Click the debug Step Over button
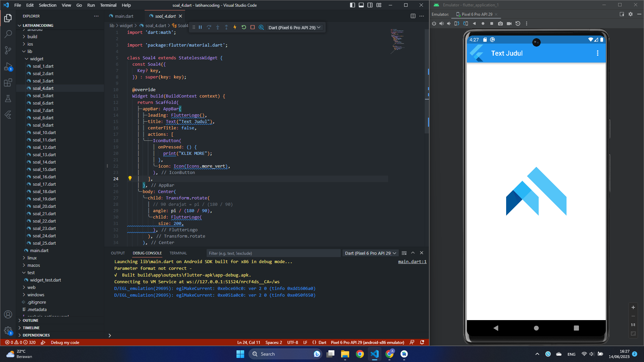Viewport: 644px width, 362px height. (209, 27)
